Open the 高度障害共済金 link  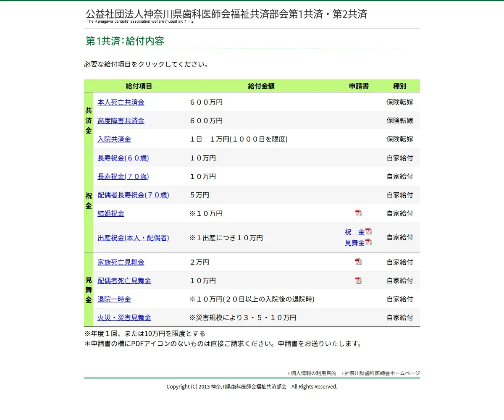[121, 121]
